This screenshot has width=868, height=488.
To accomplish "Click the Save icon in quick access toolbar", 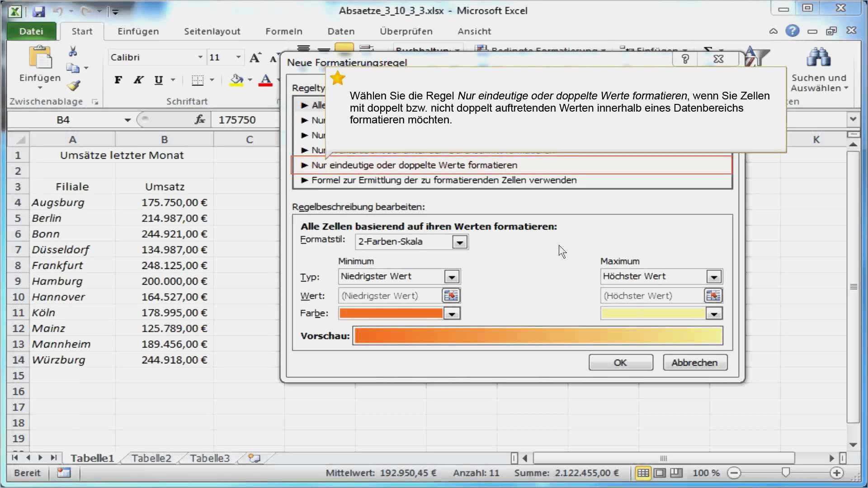I will click(x=39, y=11).
